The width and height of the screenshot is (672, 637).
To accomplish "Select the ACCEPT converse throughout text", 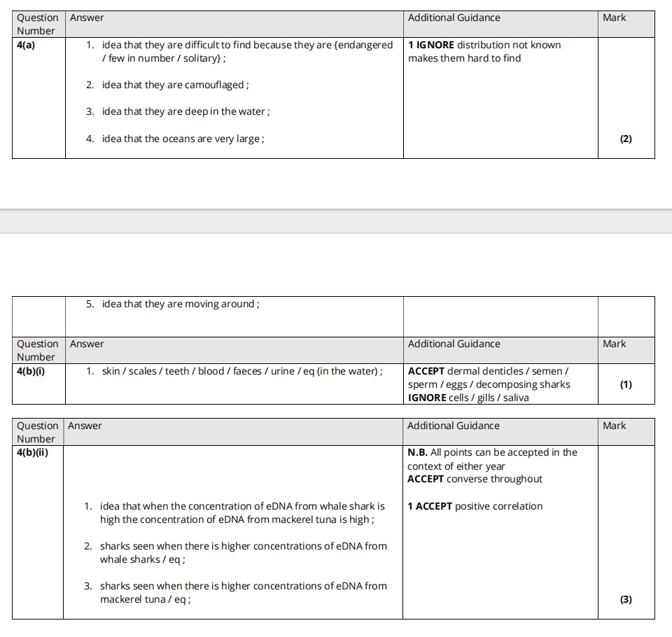I will (475, 479).
